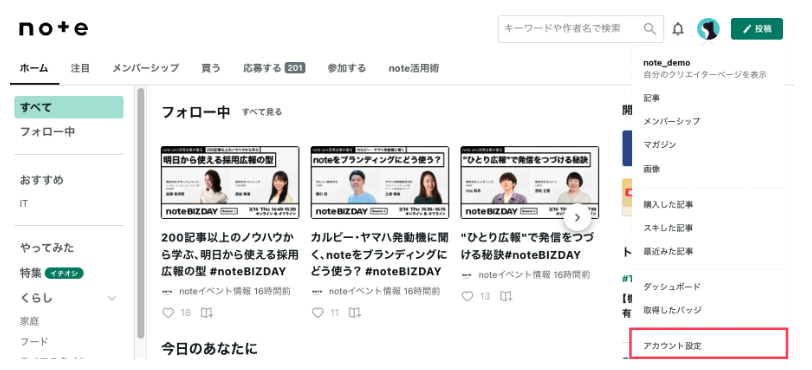This screenshot has width=812, height=370.
Task: Click the note logo
Action: tap(53, 29)
